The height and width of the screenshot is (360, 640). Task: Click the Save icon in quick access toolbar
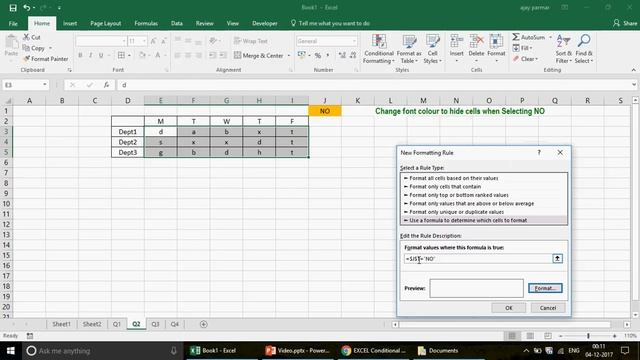[13, 8]
